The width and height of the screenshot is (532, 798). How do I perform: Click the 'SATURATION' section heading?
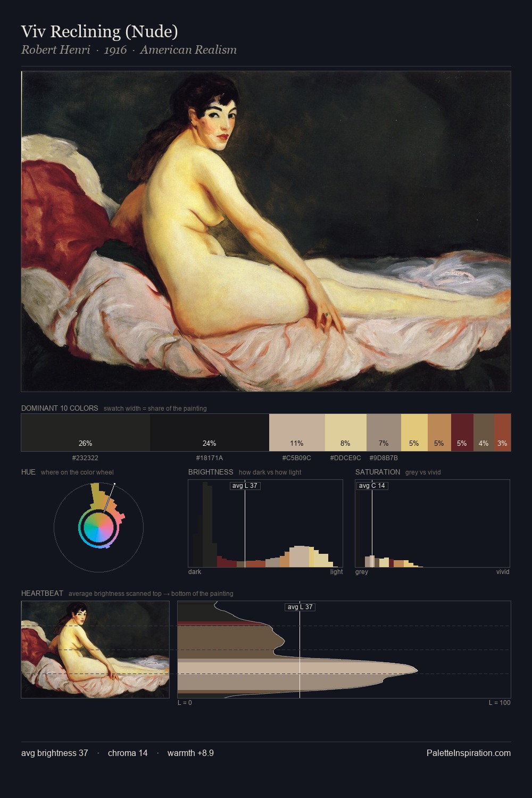[378, 472]
